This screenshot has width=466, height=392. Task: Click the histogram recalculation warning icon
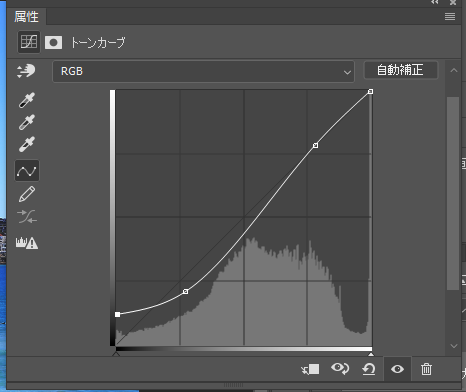(x=27, y=243)
